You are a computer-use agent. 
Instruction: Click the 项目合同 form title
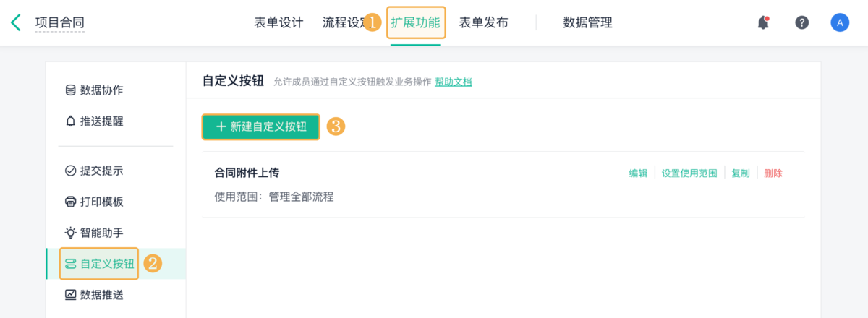pyautogui.click(x=60, y=22)
